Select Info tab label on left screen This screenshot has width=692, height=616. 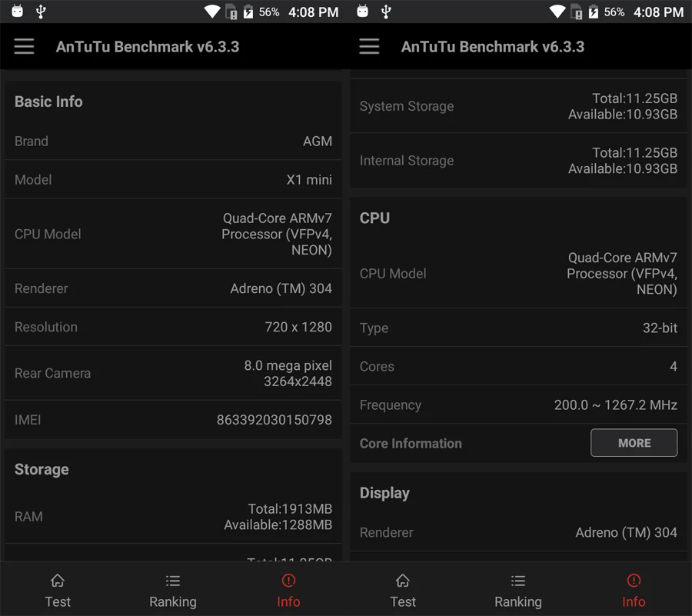[x=288, y=601]
